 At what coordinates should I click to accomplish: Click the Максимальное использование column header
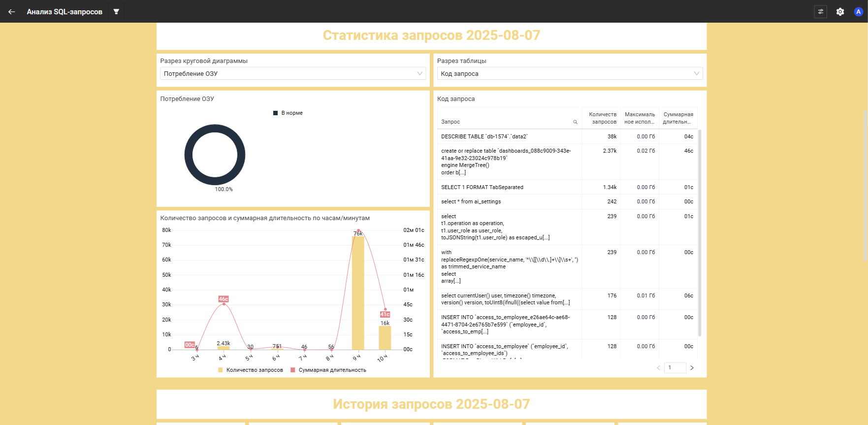click(x=640, y=118)
